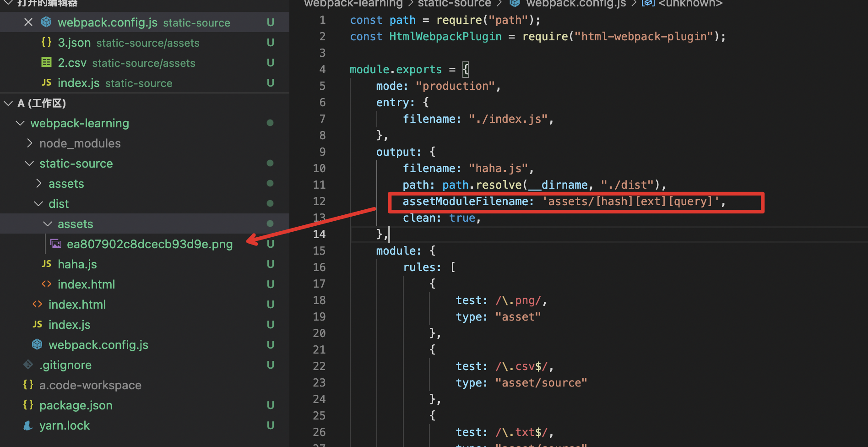
Task: Click the braces icon beside a.code-workspace
Action: pyautogui.click(x=28, y=385)
